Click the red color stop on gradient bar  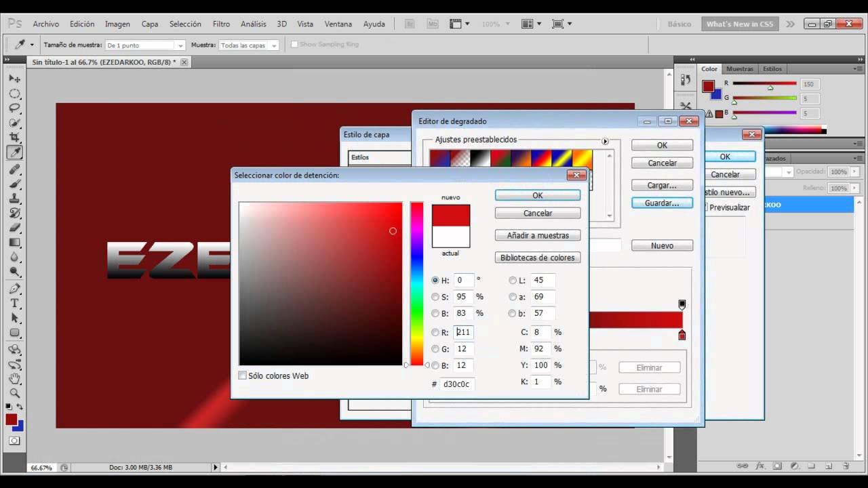click(682, 335)
